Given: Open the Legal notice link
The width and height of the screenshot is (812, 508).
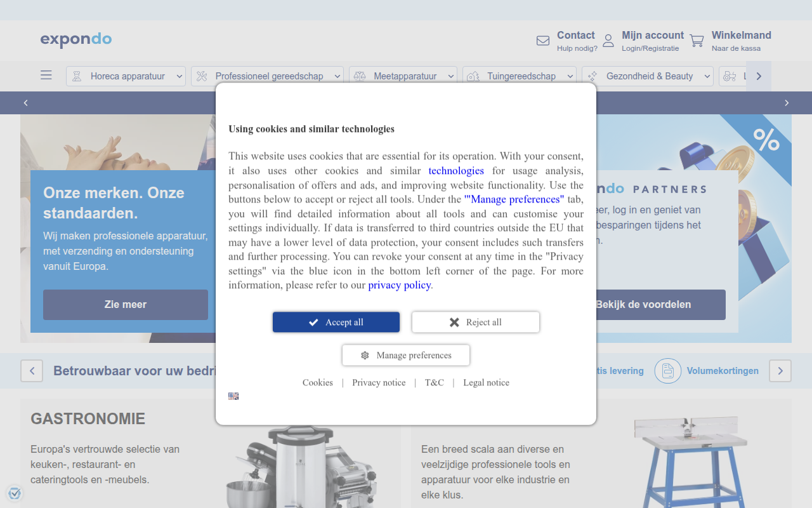Looking at the screenshot, I should tap(486, 382).
